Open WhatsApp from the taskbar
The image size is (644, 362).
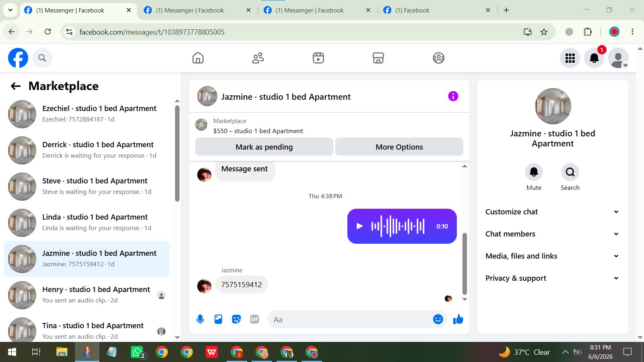click(137, 352)
